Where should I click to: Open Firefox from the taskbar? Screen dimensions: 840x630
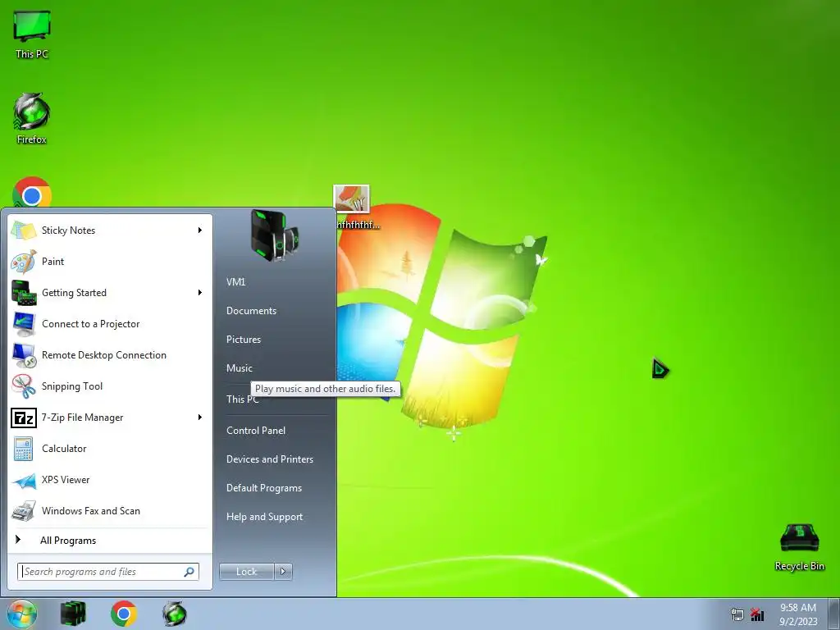tap(175, 614)
